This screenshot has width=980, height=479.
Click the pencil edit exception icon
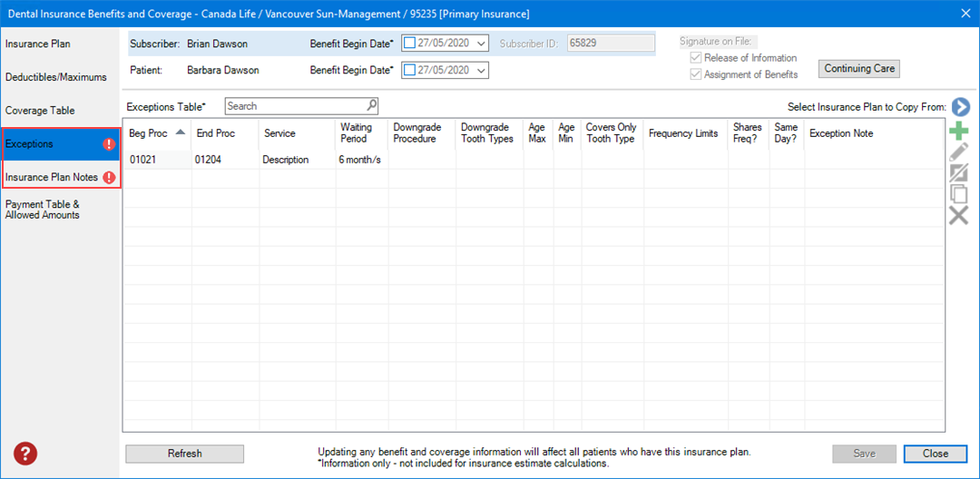959,152
